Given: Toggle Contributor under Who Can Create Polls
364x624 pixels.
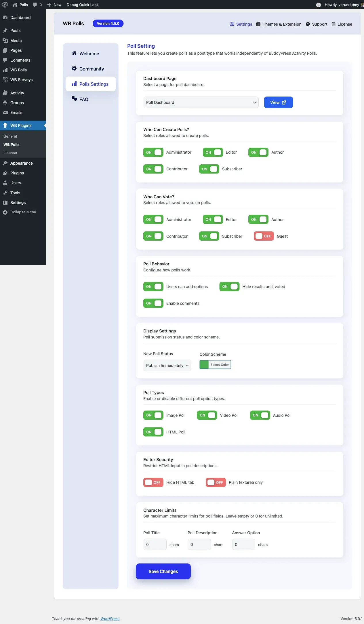Looking at the screenshot, I should [x=153, y=169].
